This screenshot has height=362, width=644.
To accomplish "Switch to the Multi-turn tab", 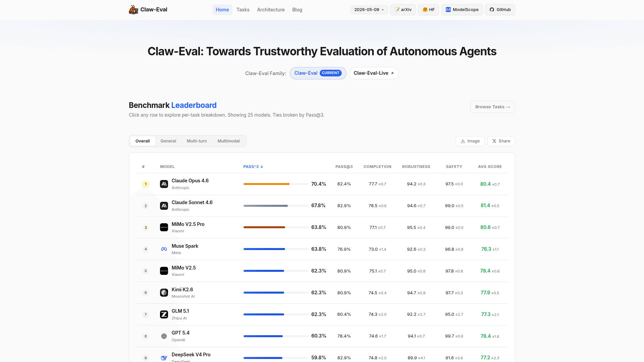I will coord(197,141).
